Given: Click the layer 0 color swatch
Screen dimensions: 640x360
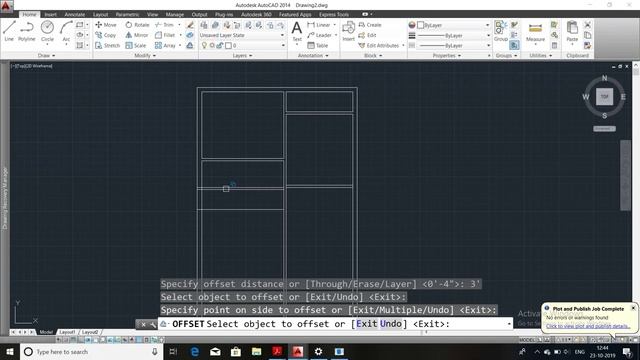Looking at the screenshot, I should tap(229, 45).
